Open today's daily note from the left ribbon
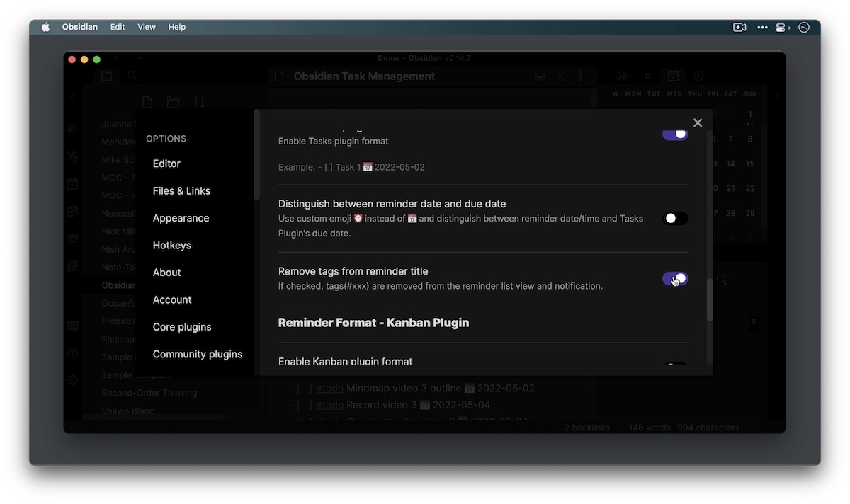The width and height of the screenshot is (850, 504). [x=72, y=184]
